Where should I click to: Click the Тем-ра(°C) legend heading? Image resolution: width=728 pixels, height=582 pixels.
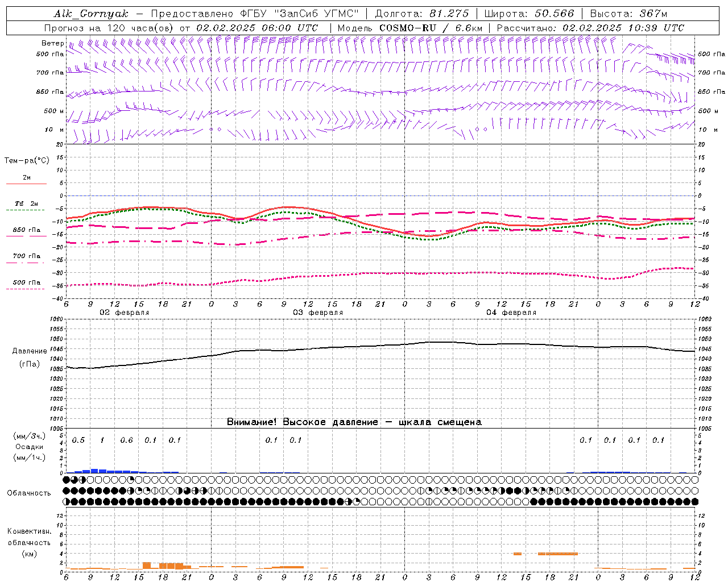[27, 161]
